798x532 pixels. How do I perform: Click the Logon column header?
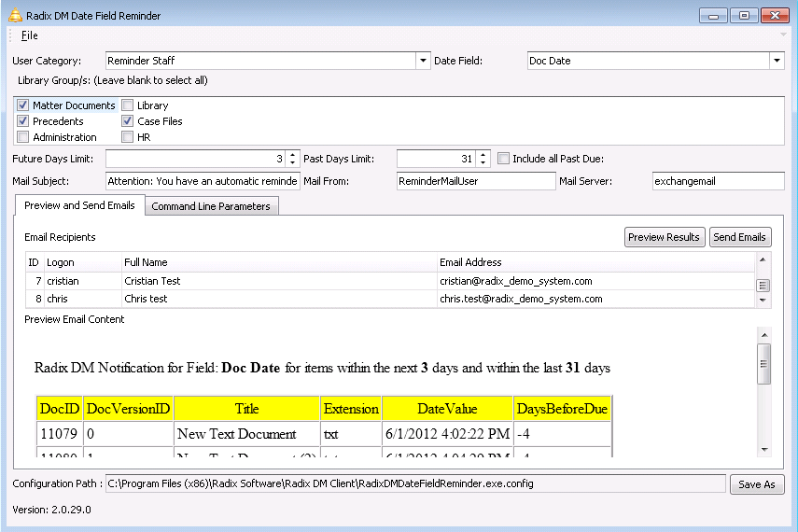[x=82, y=262]
